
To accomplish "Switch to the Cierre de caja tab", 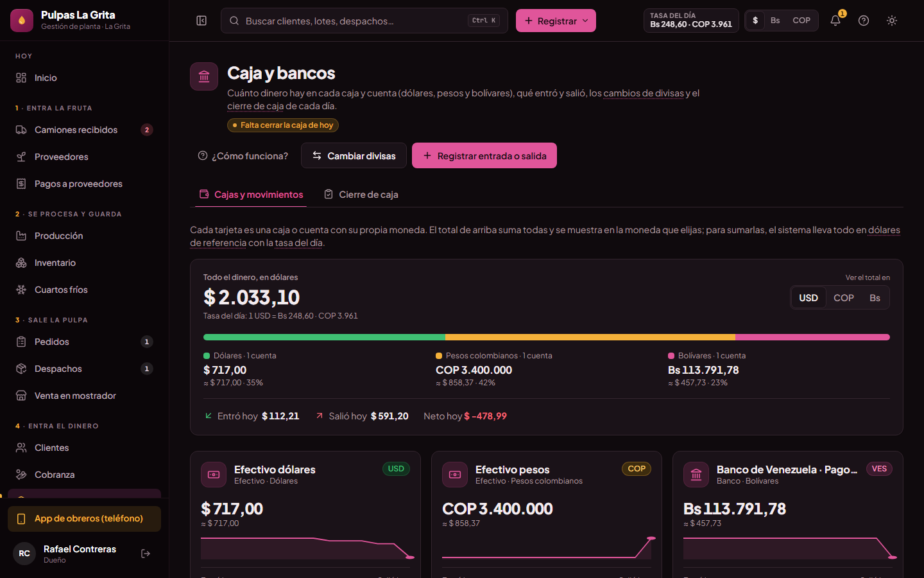I will (361, 195).
